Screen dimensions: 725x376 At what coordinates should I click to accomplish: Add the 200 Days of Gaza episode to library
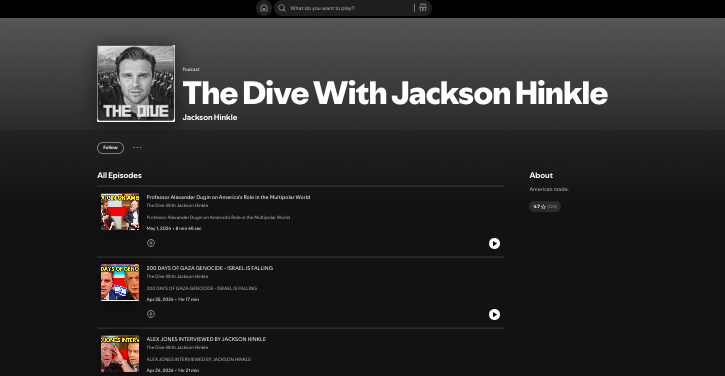pos(151,314)
